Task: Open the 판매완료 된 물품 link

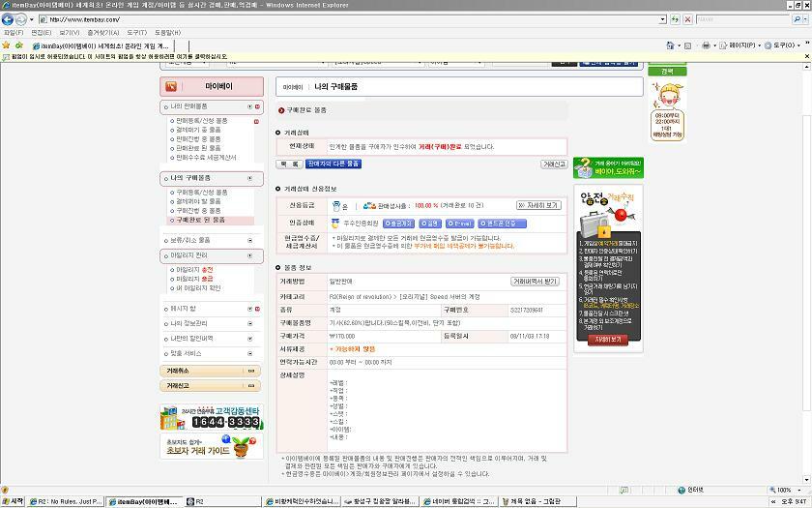Action: coord(198,148)
